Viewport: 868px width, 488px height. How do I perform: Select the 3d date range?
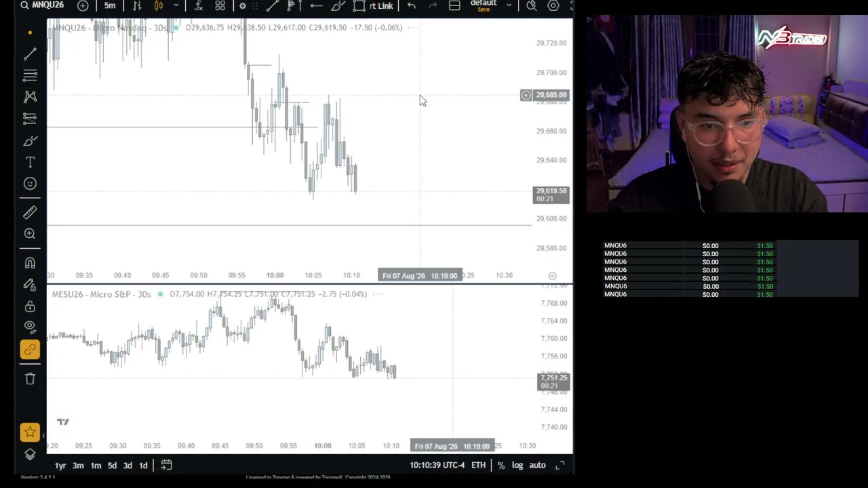pos(127,466)
